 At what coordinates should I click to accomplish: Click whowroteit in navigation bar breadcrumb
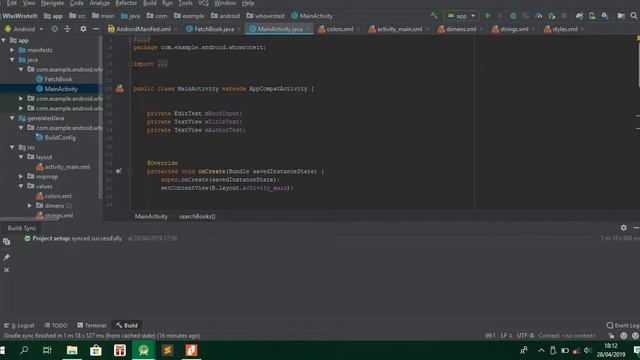tap(266, 16)
